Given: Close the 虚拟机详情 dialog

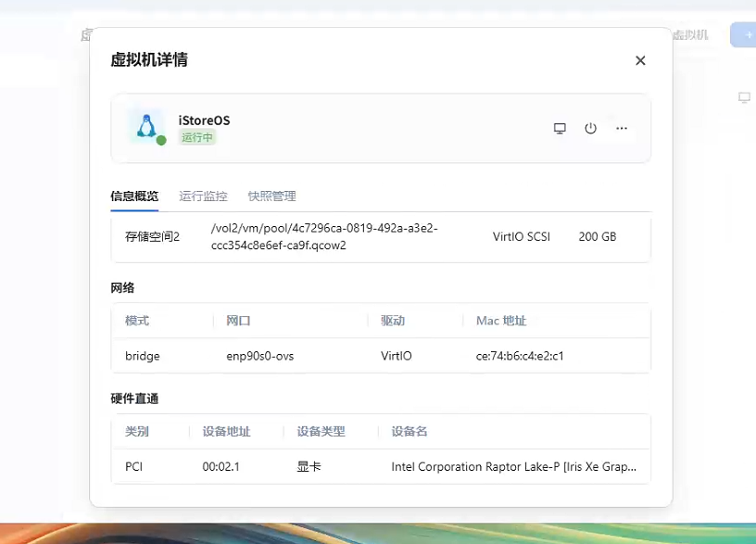Looking at the screenshot, I should point(640,60).
